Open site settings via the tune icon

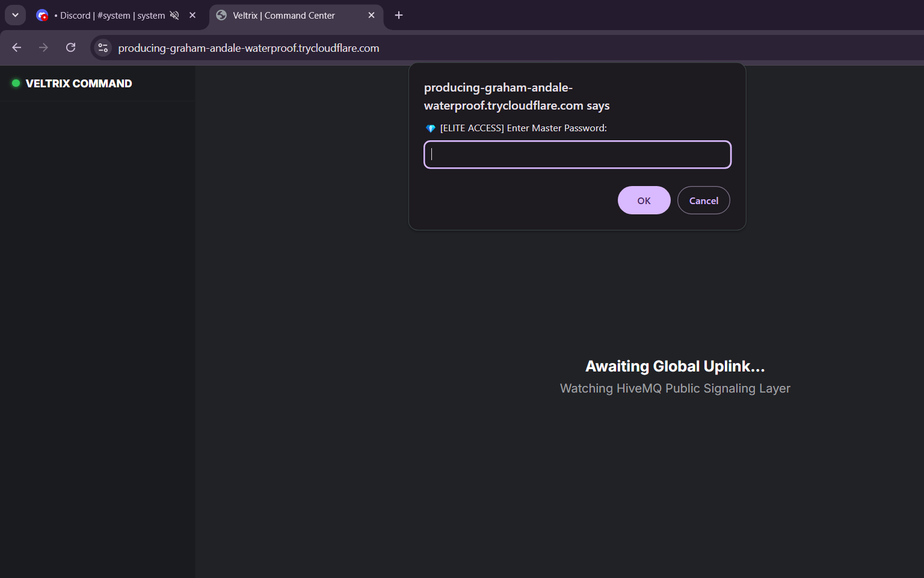tap(102, 48)
